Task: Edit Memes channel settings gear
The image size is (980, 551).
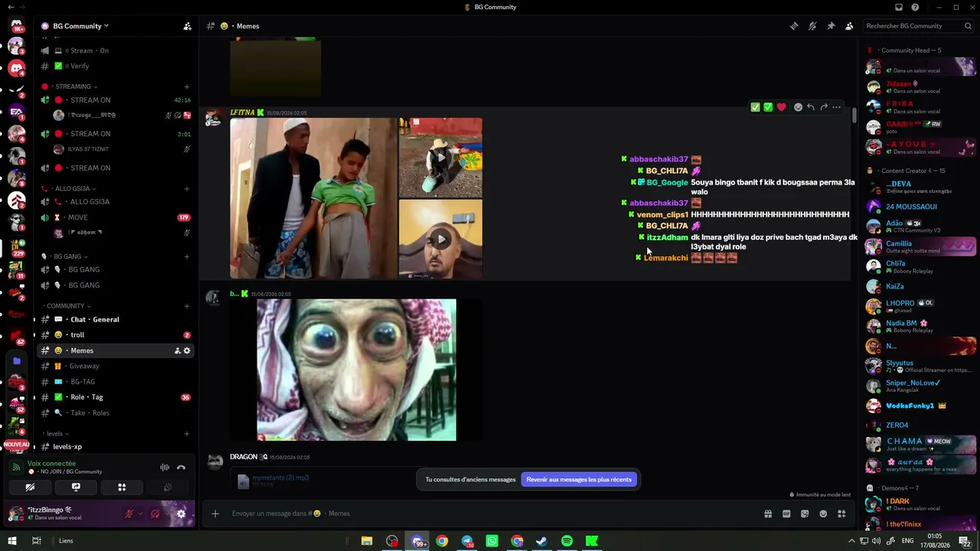Action: tap(187, 350)
